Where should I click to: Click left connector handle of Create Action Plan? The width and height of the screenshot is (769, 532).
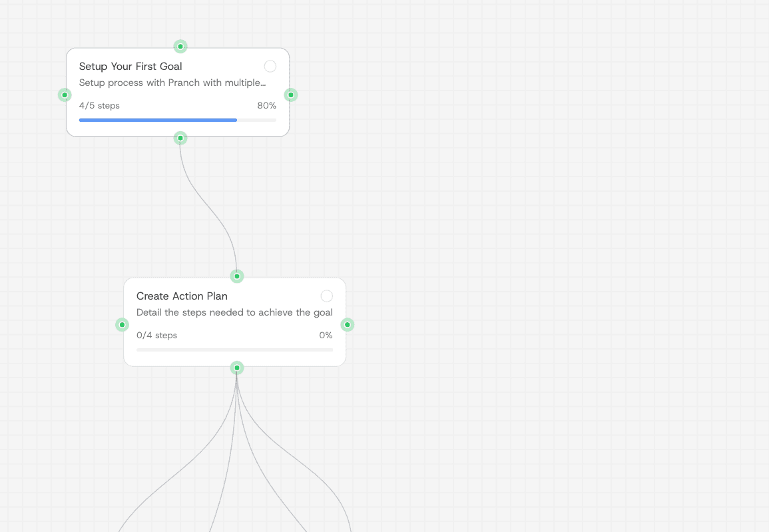pos(122,325)
